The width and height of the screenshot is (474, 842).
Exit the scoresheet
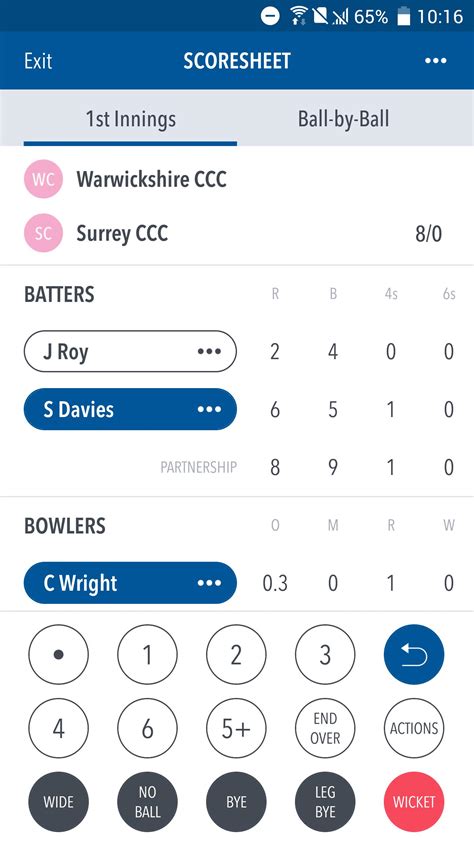[x=38, y=61]
